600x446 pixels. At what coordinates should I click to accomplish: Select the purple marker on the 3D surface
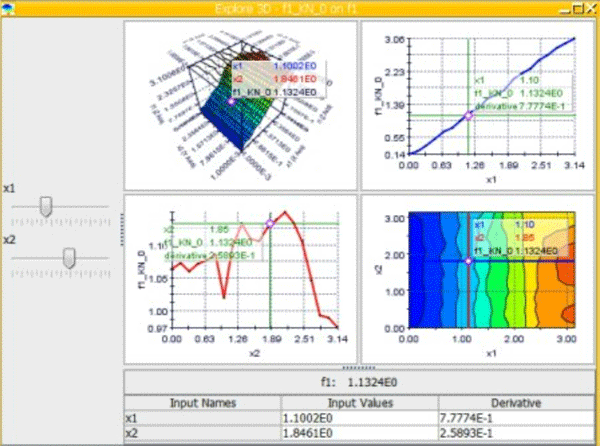coord(231,102)
